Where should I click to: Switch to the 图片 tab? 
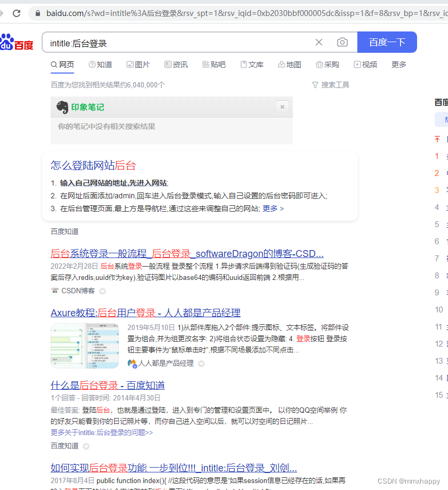point(138,65)
